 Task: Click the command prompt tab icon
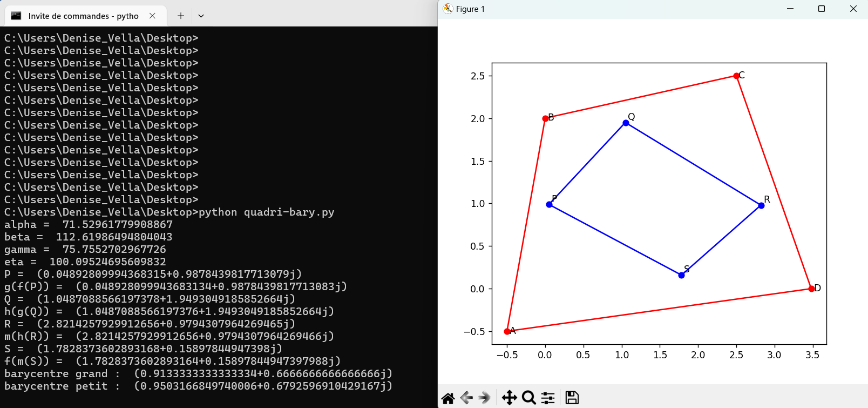pyautogui.click(x=16, y=16)
